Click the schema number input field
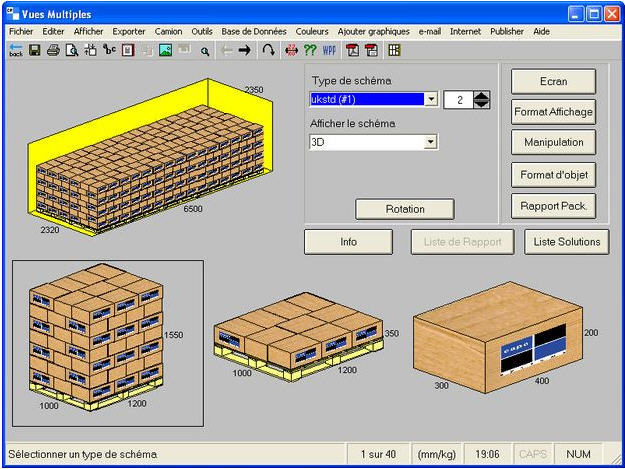 (456, 99)
